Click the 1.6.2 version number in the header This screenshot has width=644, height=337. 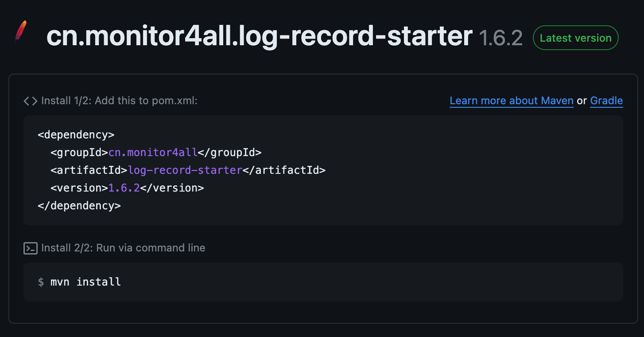coord(500,39)
